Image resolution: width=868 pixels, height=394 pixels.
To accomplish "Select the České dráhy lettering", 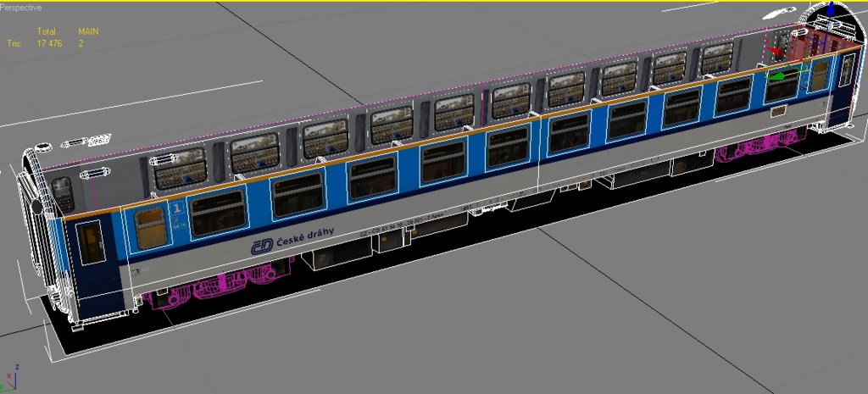I will click(x=305, y=235).
